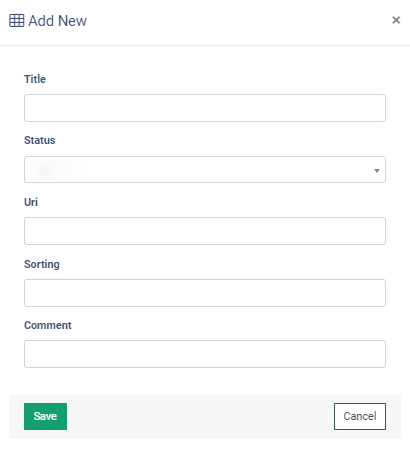Click the Add New heading text

tap(57, 21)
